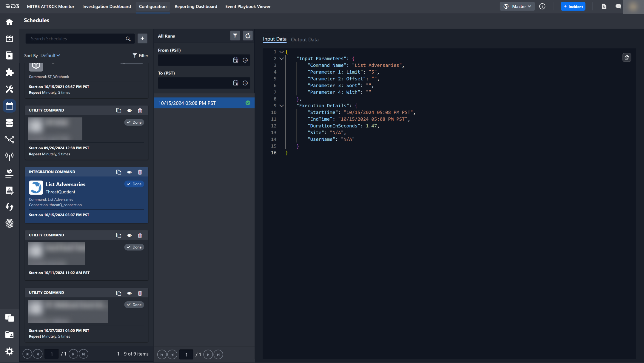Click the filter icon in All Runs
The width and height of the screenshot is (644, 363).
click(x=235, y=36)
